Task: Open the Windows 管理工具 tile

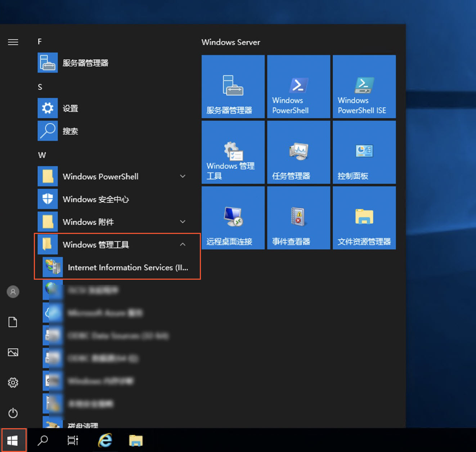Action: pyautogui.click(x=233, y=152)
